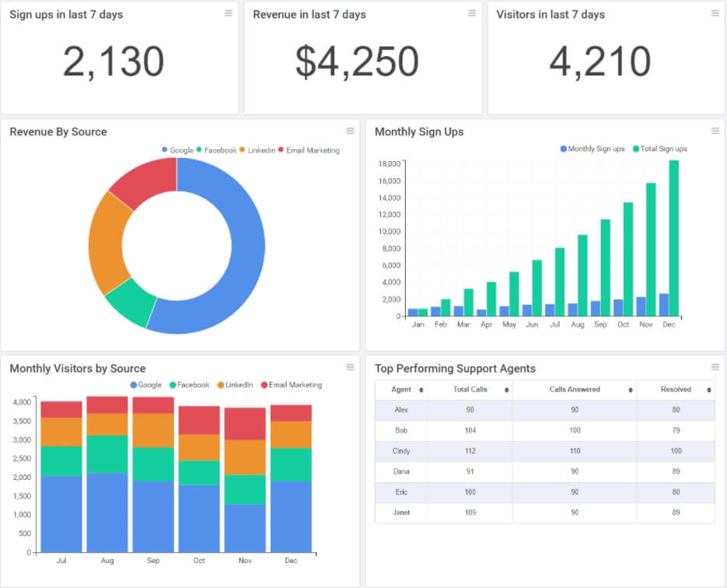Open the Revenue in last 7 days menu icon
Viewport: 727px width, 588px height.
tap(472, 13)
